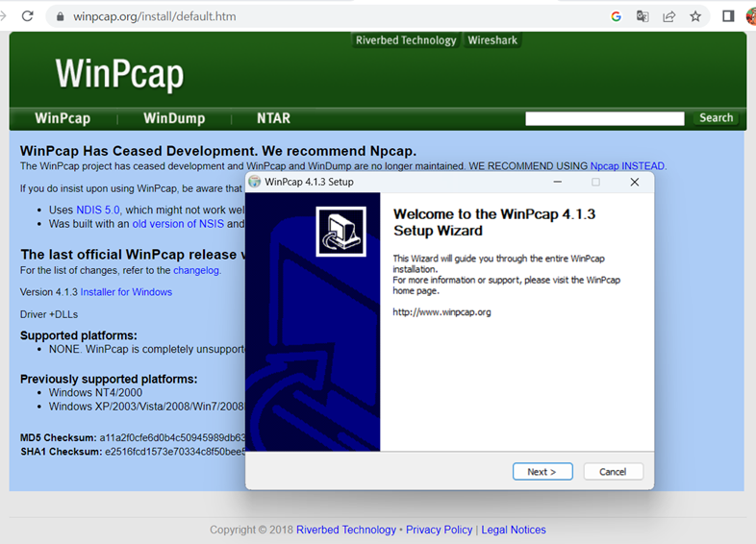Cancel the WinPcap setup wizard

coord(613,472)
